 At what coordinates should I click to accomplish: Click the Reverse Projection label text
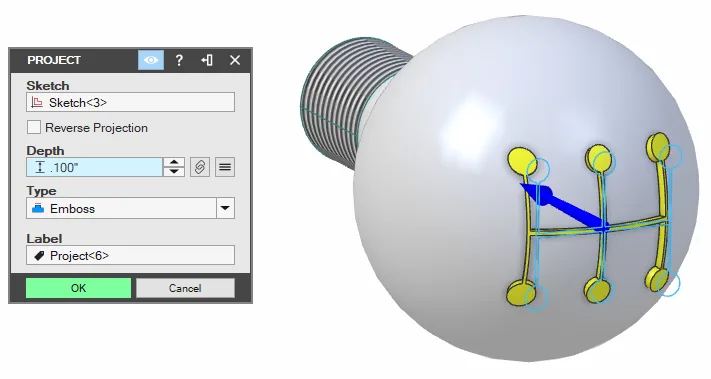click(x=96, y=128)
